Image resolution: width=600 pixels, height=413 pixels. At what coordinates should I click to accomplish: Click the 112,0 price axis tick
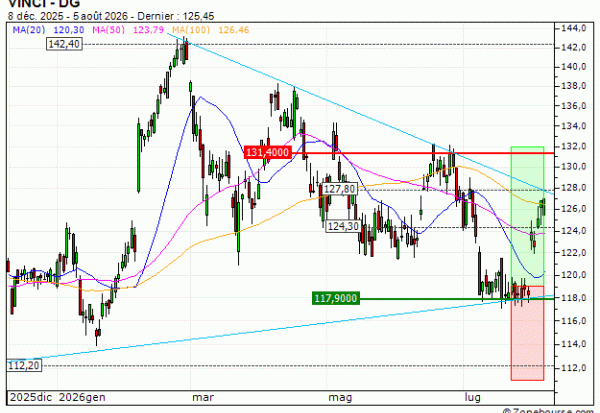click(574, 367)
